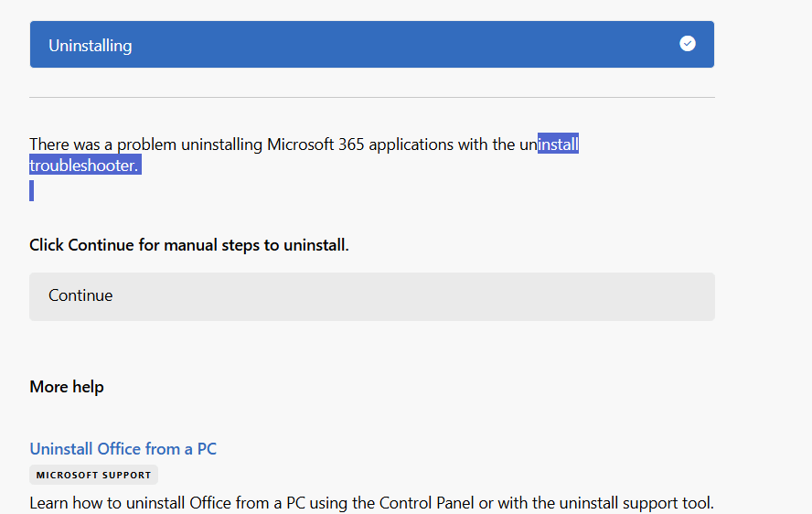This screenshot has height=514, width=812.
Task: Click the Learn how to uninstall Office description
Action: (x=372, y=503)
